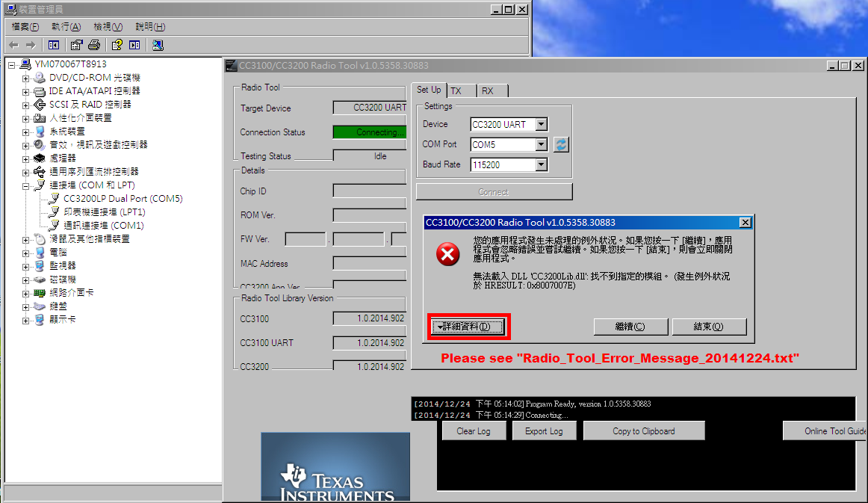
Task: Open the 檔案(F) menu
Action: pos(25,27)
